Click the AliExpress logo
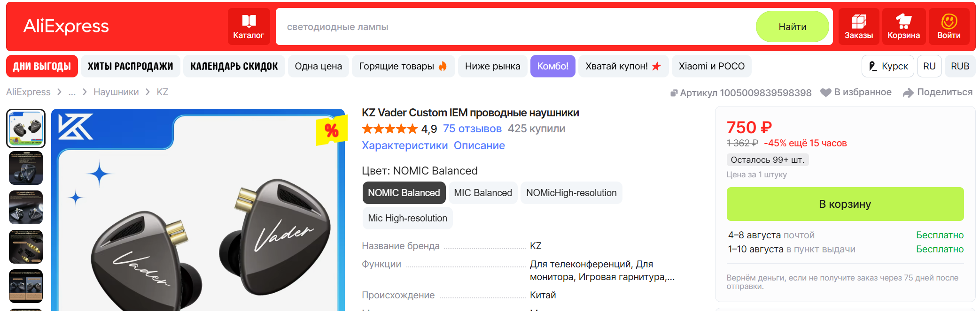This screenshot has width=980, height=311. pos(66,26)
